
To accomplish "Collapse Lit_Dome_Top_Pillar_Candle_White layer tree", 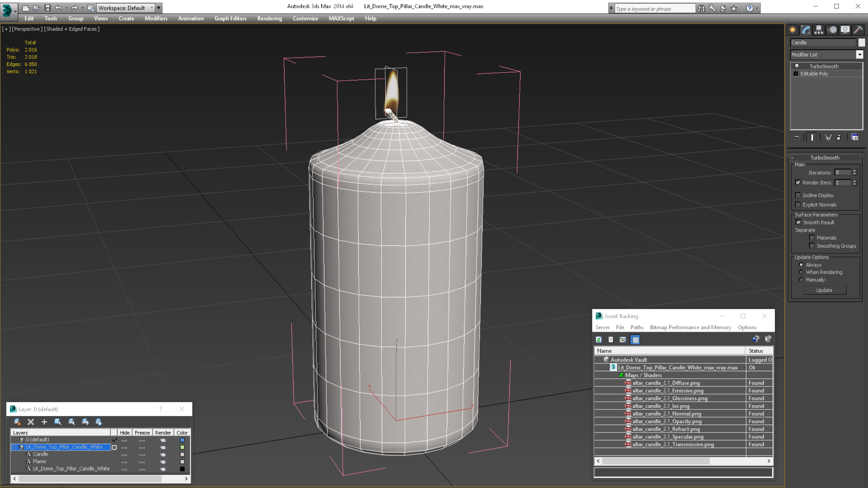I will point(14,447).
